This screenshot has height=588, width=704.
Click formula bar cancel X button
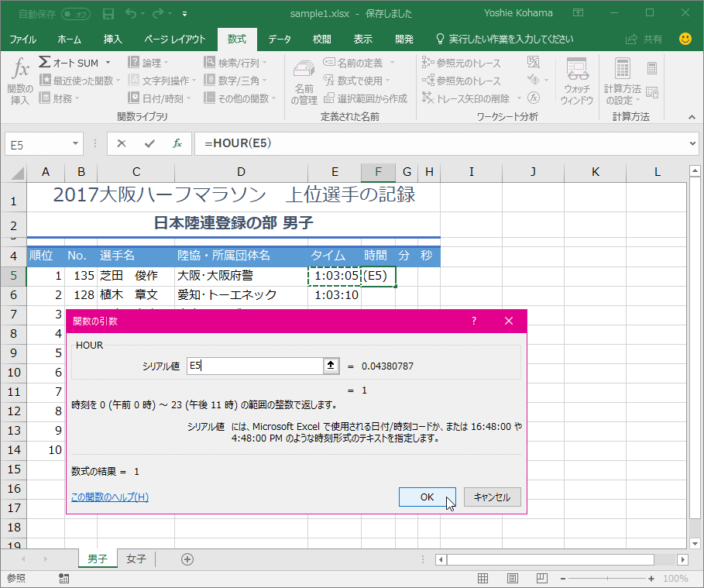point(122,144)
